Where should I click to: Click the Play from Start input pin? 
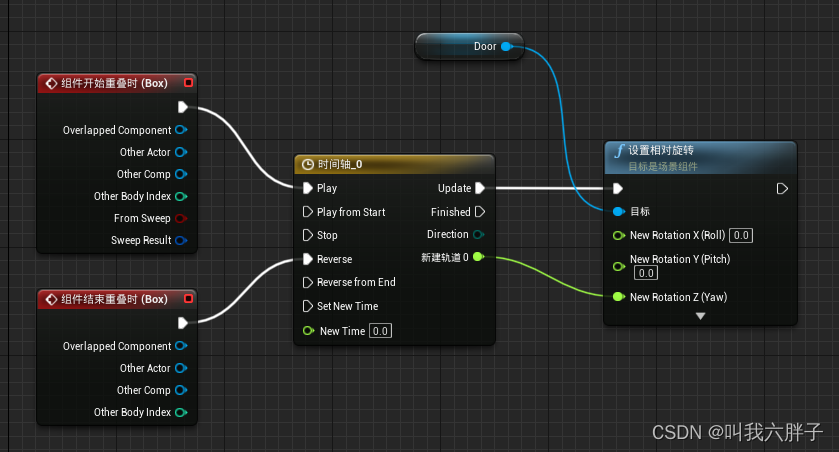pos(308,212)
